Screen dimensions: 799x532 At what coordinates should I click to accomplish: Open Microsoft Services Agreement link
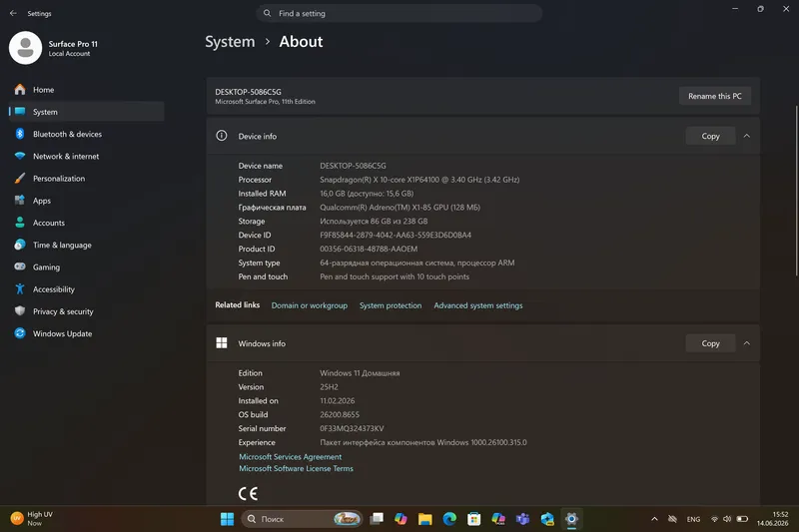290,457
